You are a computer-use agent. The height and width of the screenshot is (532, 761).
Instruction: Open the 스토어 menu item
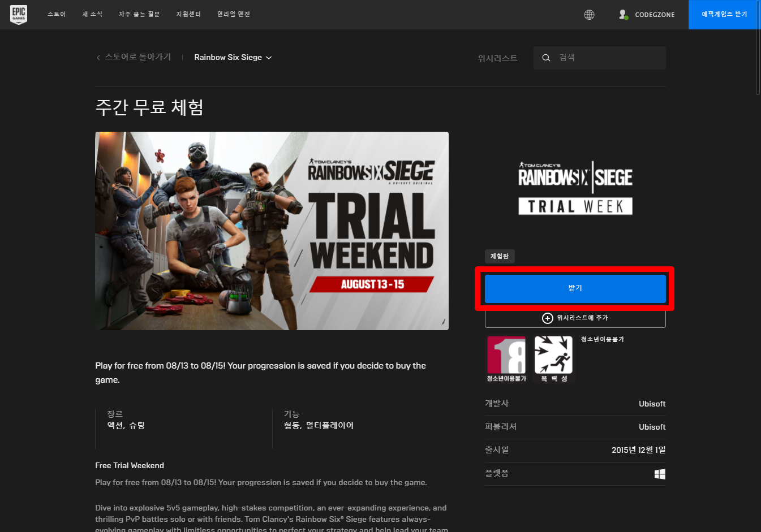tap(57, 14)
